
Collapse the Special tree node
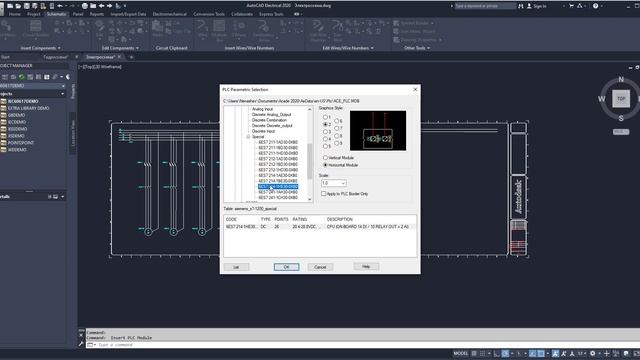248,137
